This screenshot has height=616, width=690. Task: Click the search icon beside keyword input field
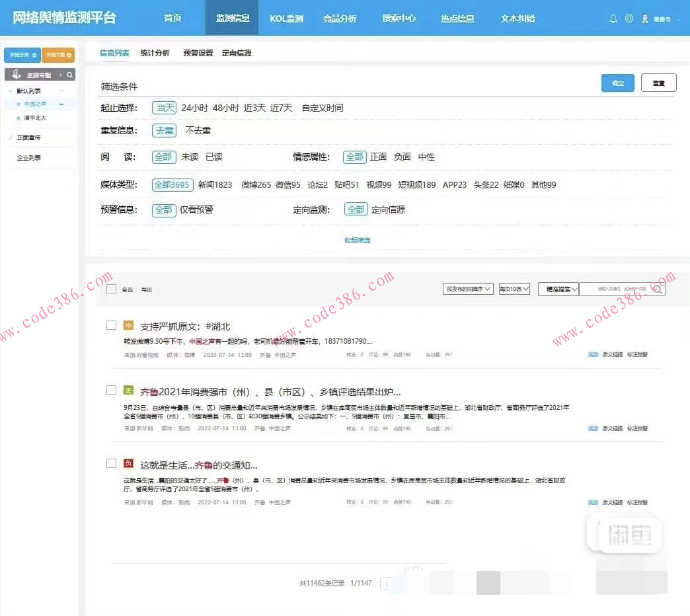657,289
